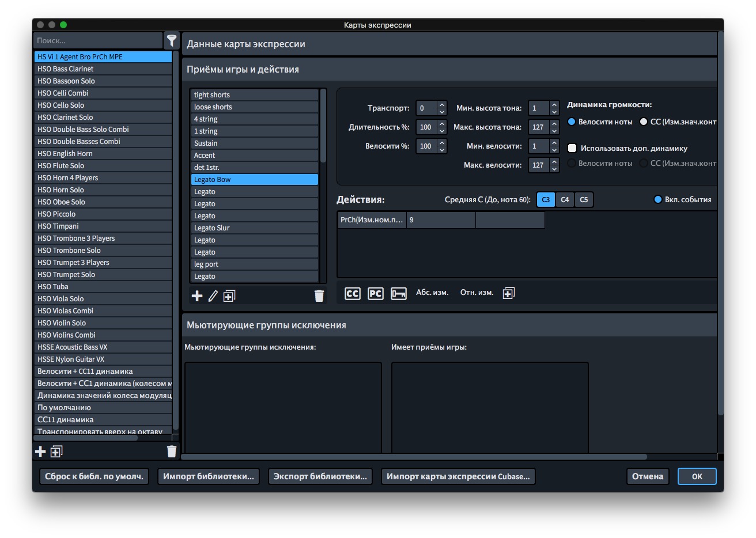Screen dimensions: 756x538
Task: Add a control change (CC) action
Action: (353, 294)
